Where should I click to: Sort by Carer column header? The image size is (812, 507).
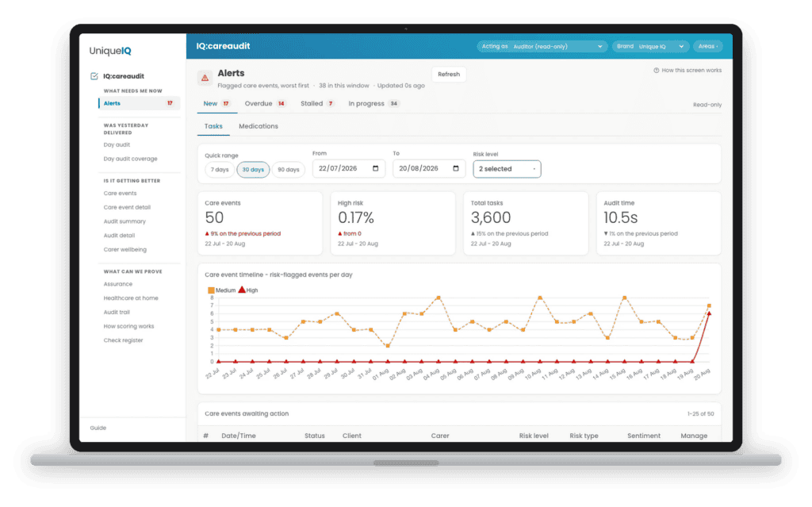[x=440, y=436]
